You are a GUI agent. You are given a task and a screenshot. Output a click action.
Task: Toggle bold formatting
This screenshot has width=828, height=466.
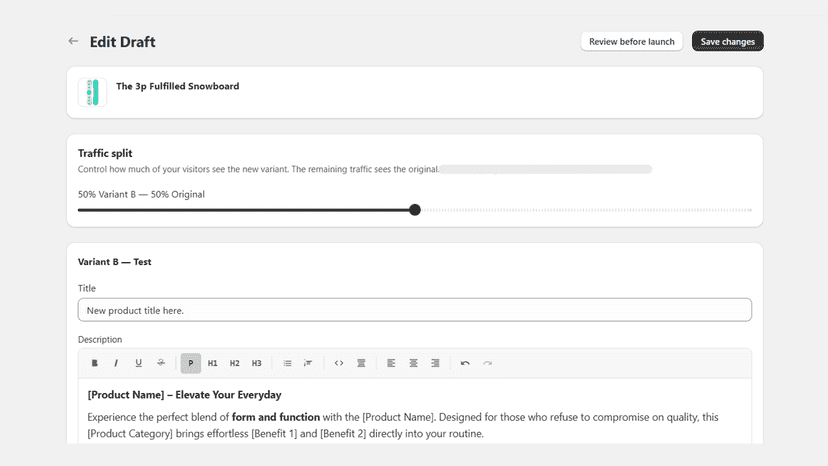tap(95, 363)
